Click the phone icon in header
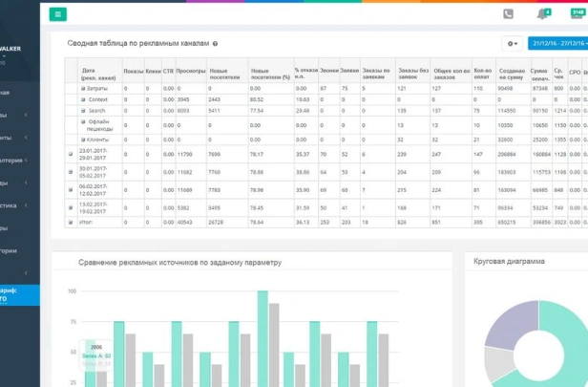The width and height of the screenshot is (588, 387). point(508,14)
